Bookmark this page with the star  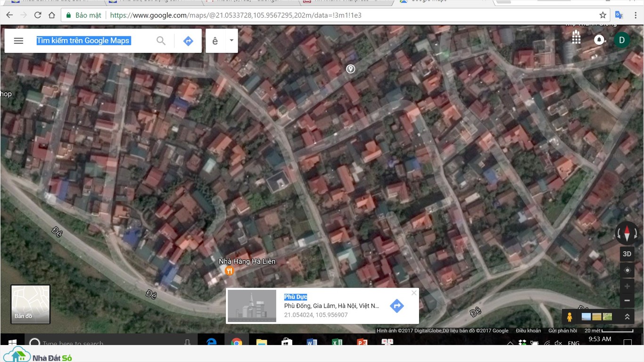(x=603, y=15)
